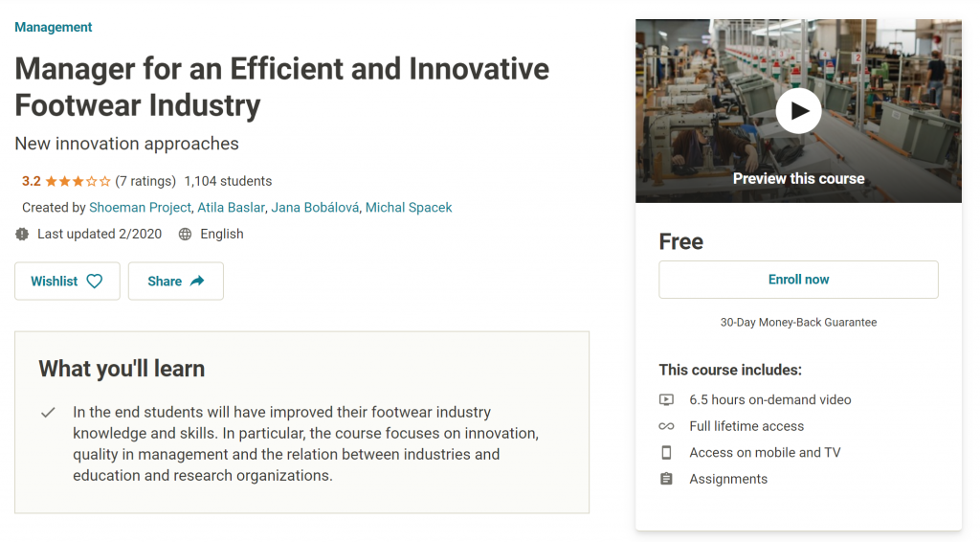This screenshot has width=980, height=542.
Task: Click Preview this course thumbnail text
Action: click(798, 179)
